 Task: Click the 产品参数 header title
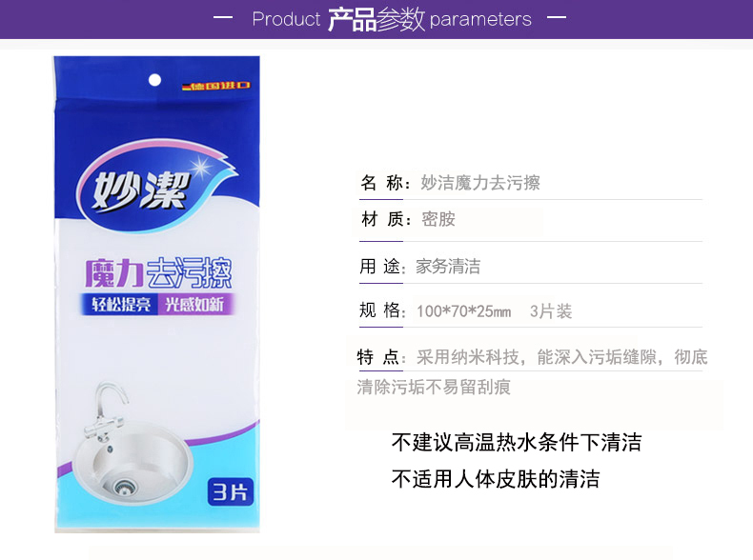376,20
